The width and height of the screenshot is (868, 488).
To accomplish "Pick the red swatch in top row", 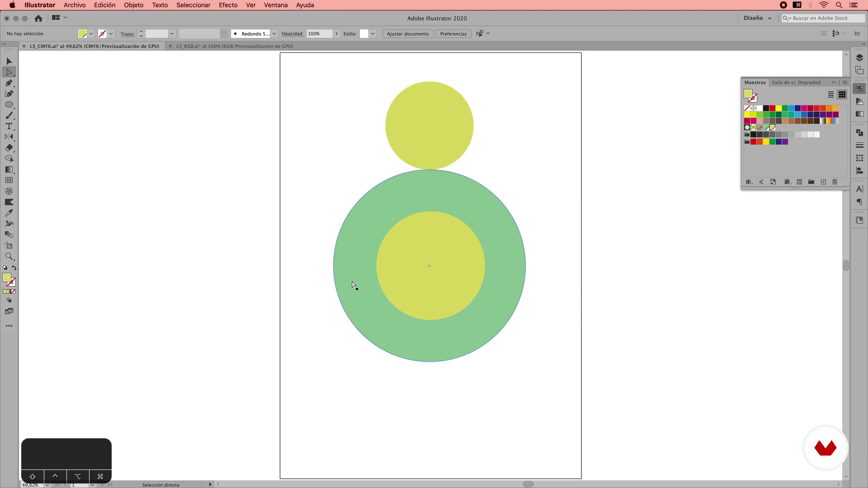I will [x=772, y=108].
